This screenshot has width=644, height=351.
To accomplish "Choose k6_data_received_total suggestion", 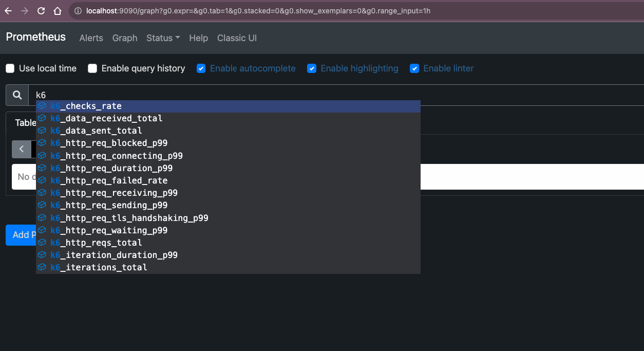I will [228, 118].
